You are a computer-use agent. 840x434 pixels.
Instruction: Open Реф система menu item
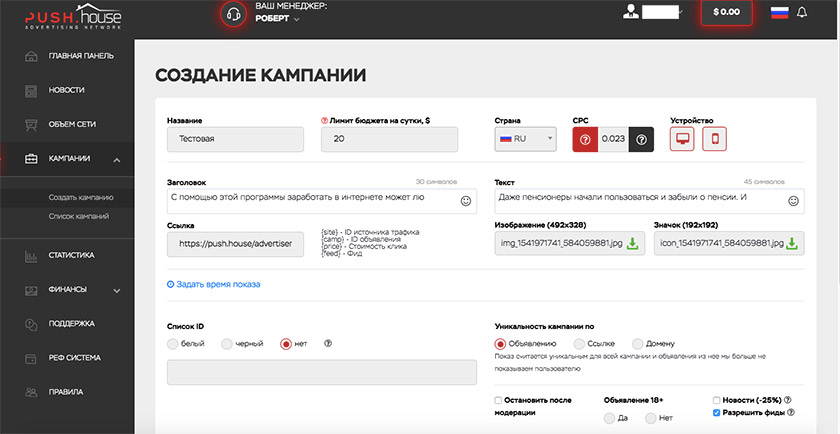click(x=74, y=358)
